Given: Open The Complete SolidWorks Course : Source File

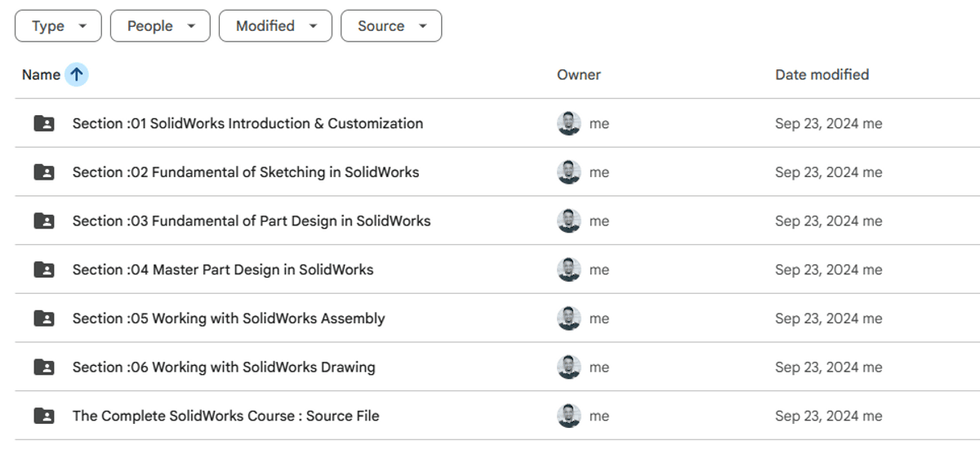Looking at the screenshot, I should pyautogui.click(x=225, y=416).
